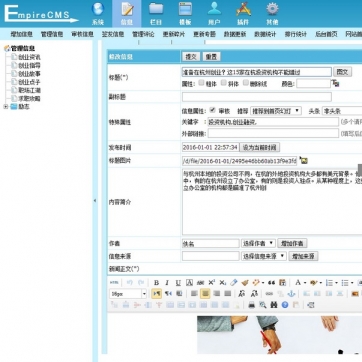Screen dimensions: 362x362
Task: Apply subscript formatting
Action: click(x=223, y=283)
